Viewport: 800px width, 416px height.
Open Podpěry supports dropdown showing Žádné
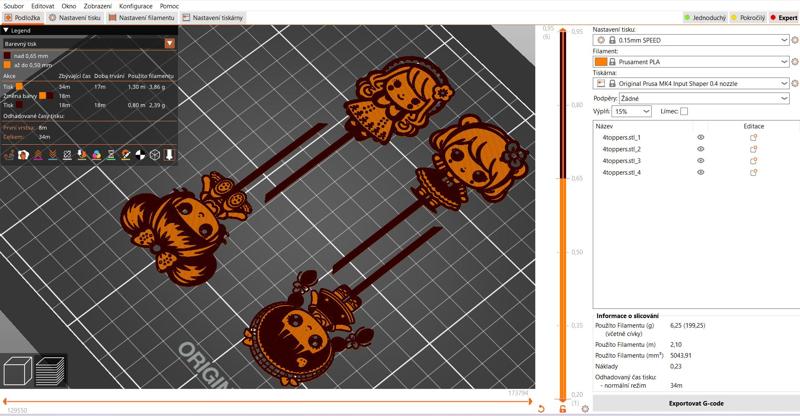(704, 98)
